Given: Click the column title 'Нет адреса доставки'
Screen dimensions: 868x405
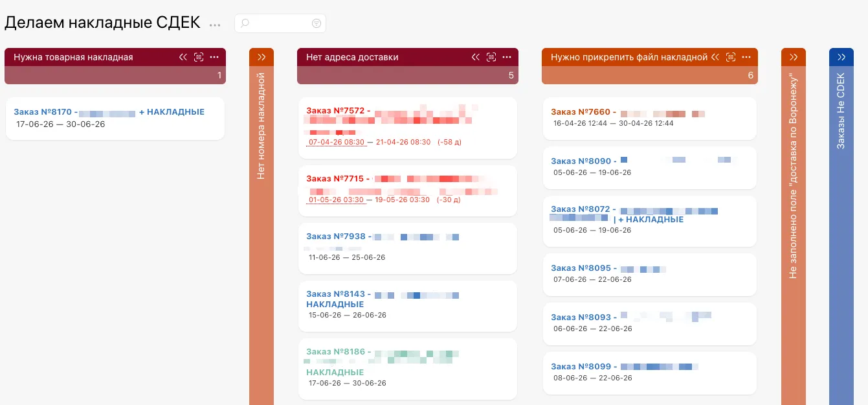Looking at the screenshot, I should coord(352,57).
